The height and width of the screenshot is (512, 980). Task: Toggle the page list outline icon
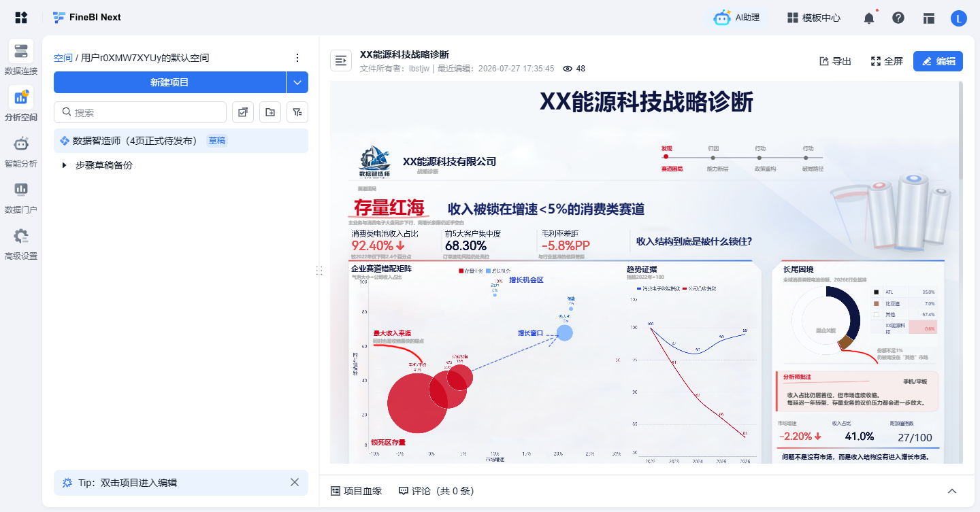point(341,61)
